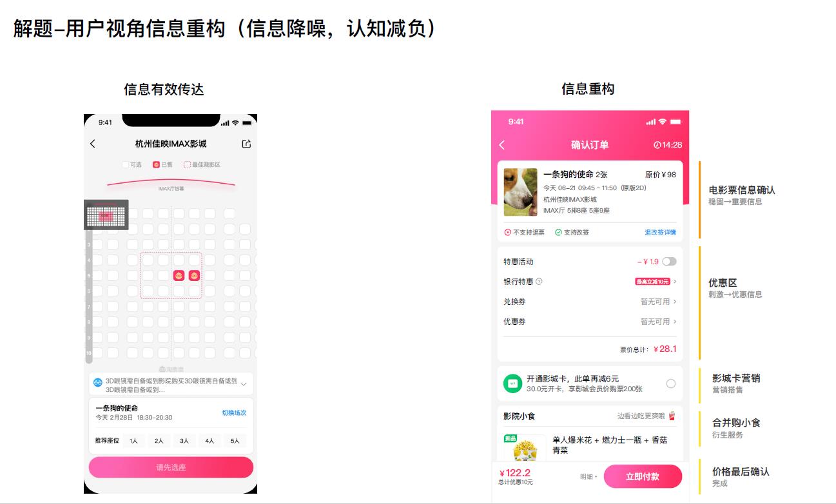This screenshot has width=836, height=504.
Task: Tap green 影城卡 card icon
Action: 512,383
